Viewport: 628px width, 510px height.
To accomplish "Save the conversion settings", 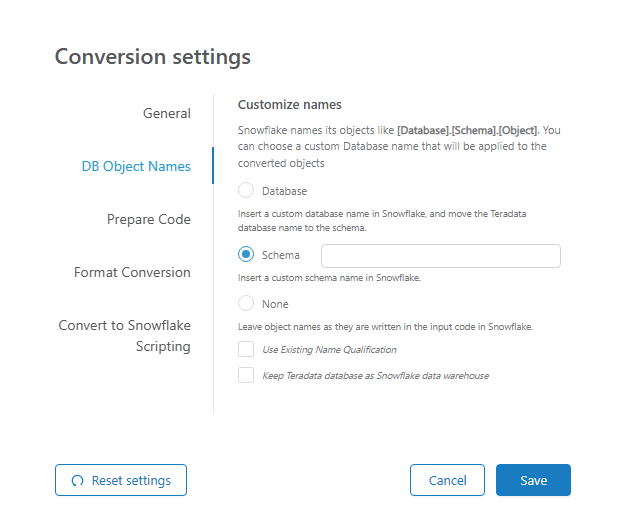I will pyautogui.click(x=533, y=480).
